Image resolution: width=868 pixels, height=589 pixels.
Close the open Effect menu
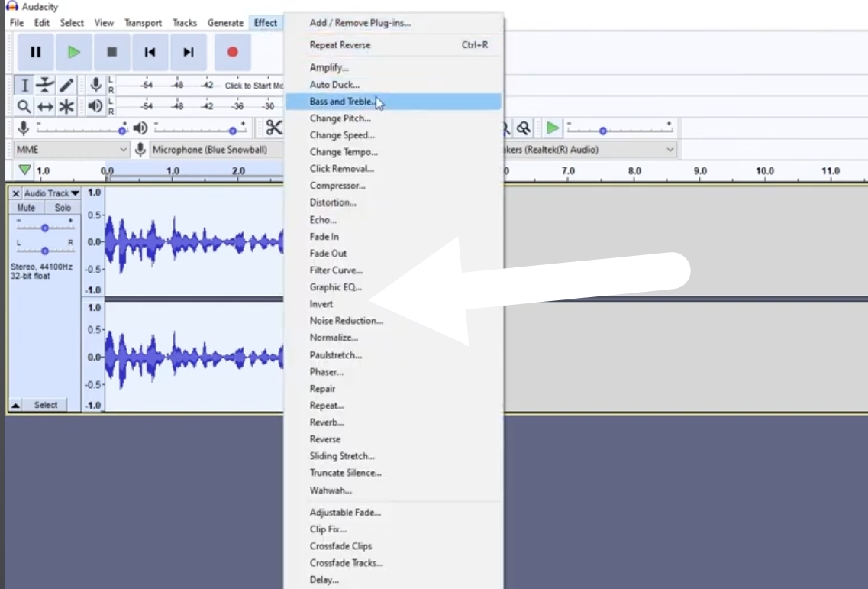pyautogui.click(x=266, y=23)
